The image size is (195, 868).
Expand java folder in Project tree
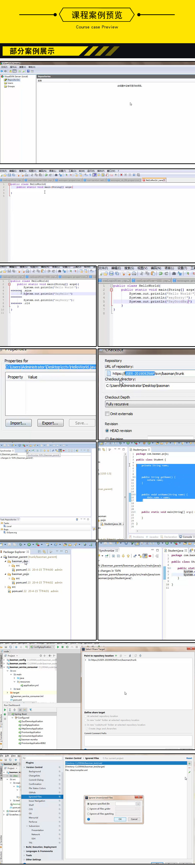click(x=15, y=678)
